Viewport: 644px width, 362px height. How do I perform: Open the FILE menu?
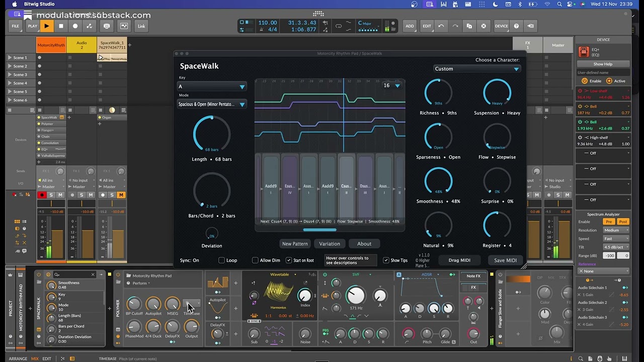coord(16,26)
